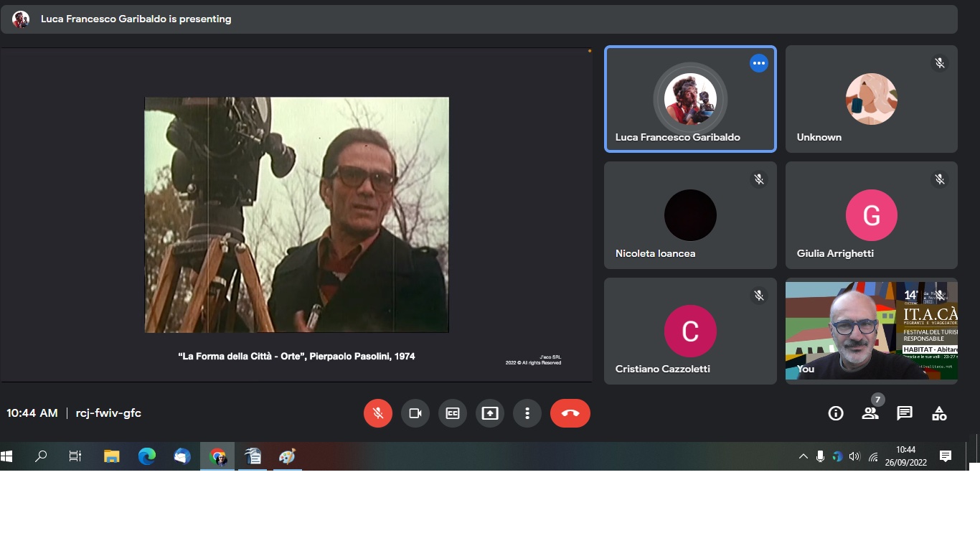Open the in-call chat panel

[x=905, y=413]
